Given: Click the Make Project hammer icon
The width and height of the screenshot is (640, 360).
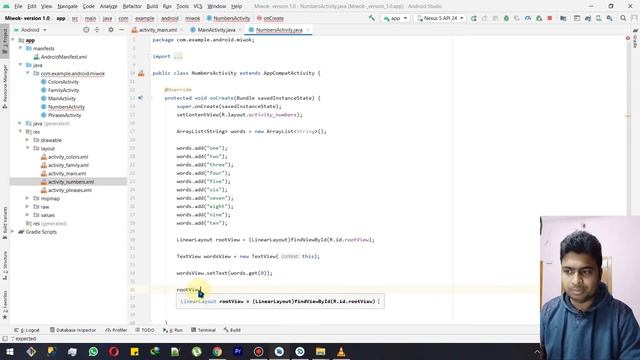Looking at the screenshot, I should point(371,18).
